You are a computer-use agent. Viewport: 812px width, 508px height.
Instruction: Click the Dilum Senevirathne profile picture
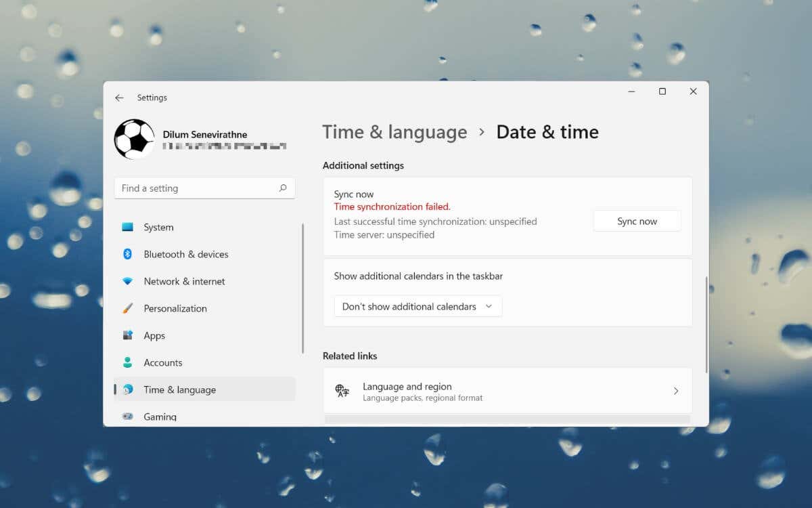tap(134, 139)
